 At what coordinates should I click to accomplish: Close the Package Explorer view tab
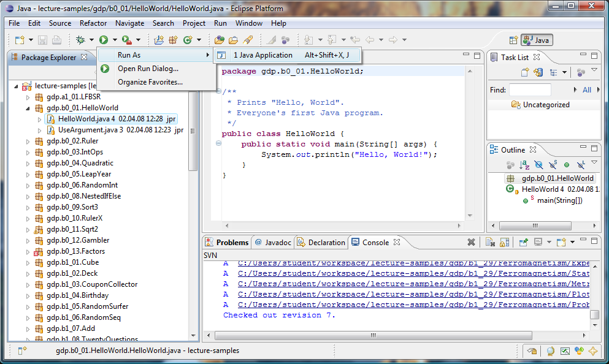tap(84, 57)
